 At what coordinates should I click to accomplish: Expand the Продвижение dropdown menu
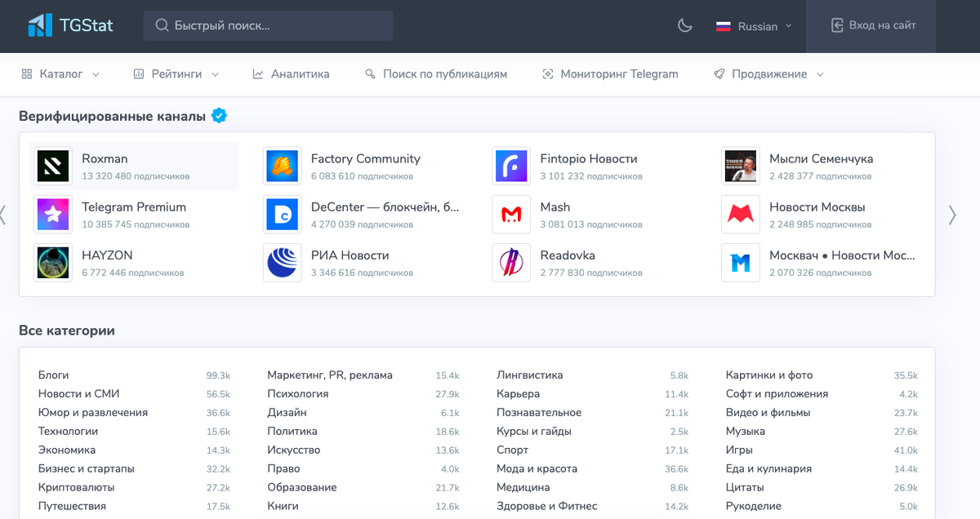click(768, 74)
